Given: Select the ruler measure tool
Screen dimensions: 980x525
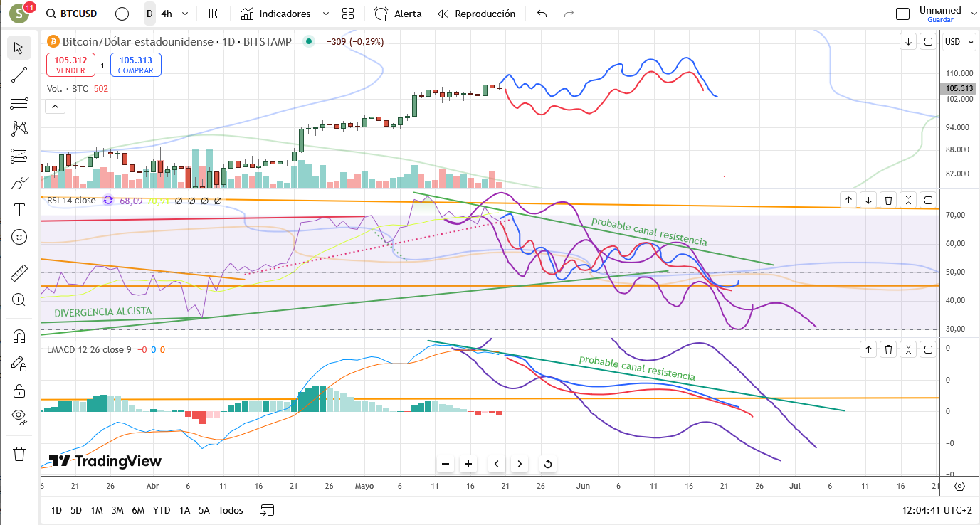Looking at the screenshot, I should (x=19, y=272).
